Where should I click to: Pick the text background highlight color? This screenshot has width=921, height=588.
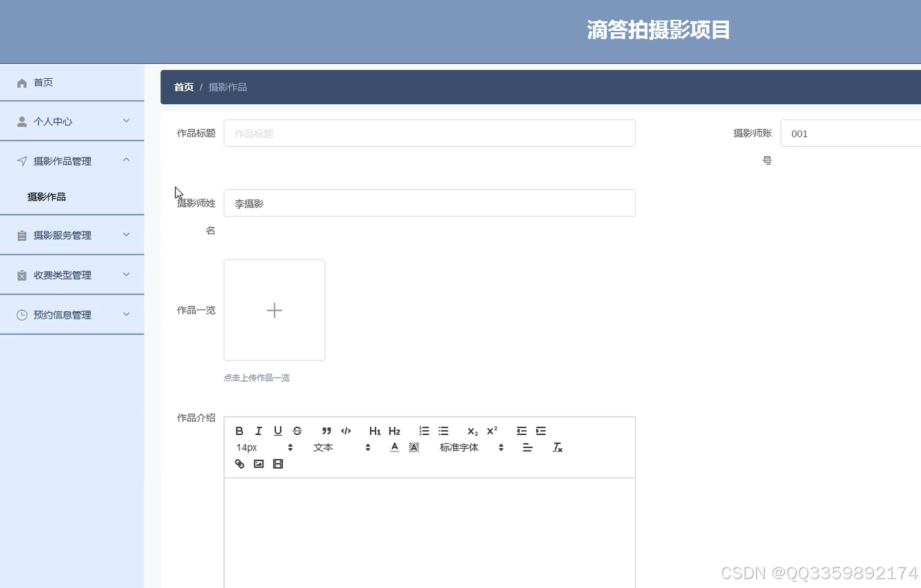tap(414, 448)
